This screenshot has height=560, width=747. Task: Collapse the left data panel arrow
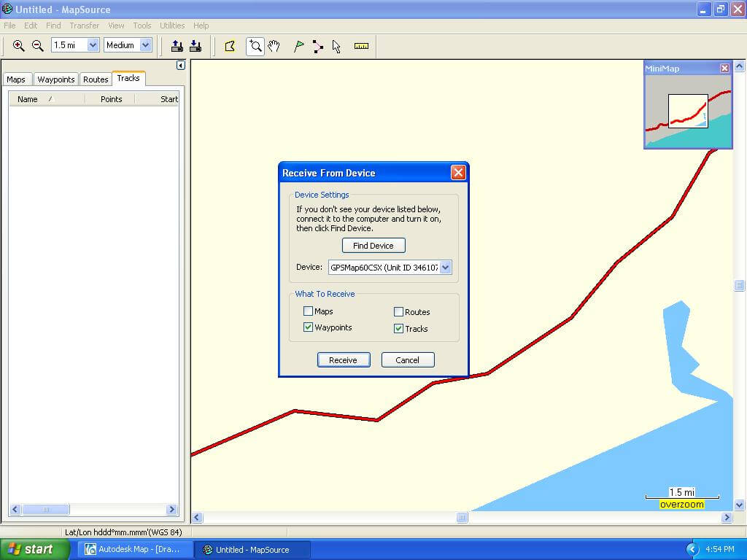[181, 65]
